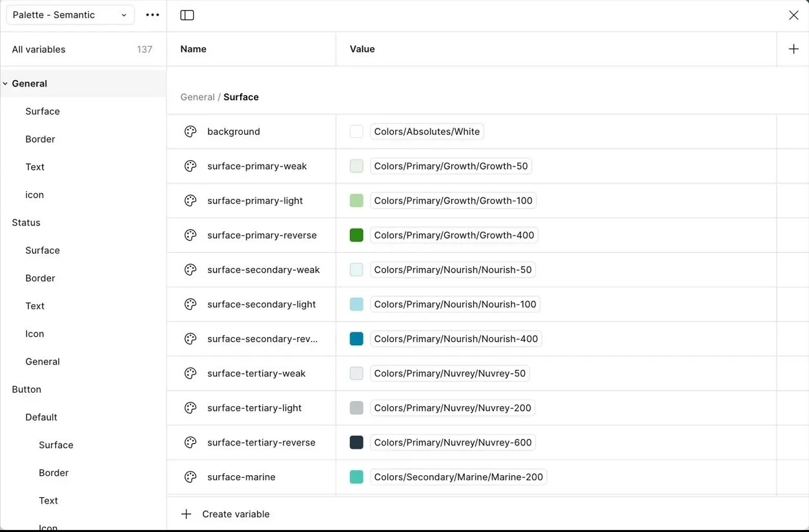Viewport: 809px width, 532px height.
Task: Click the palette icon beside surface-marine
Action: [x=190, y=477]
